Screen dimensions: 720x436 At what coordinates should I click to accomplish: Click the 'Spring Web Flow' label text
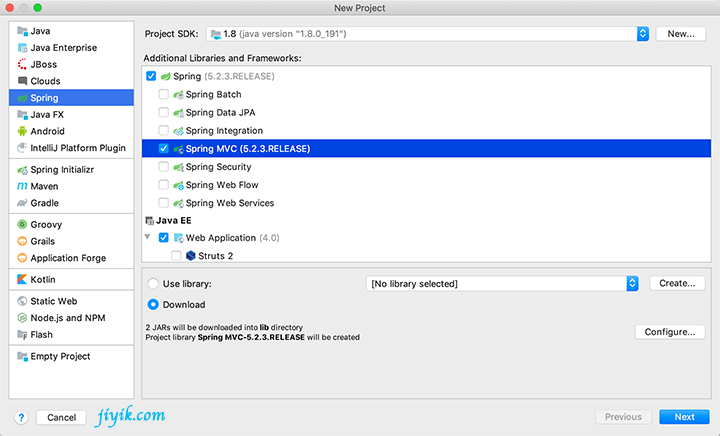[x=222, y=185]
